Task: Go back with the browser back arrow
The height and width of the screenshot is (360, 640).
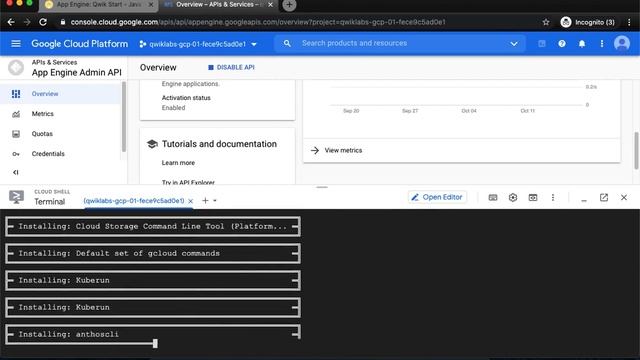Action: 11,22
